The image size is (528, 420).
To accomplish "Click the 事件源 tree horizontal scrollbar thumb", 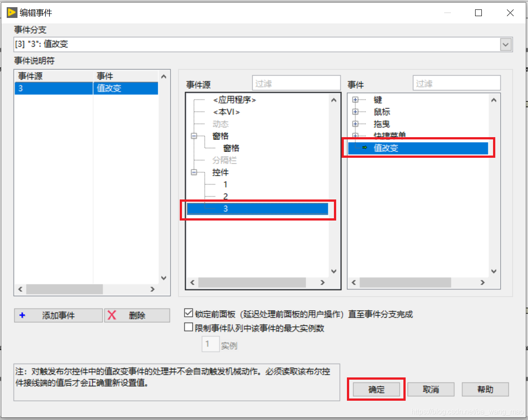I will (x=252, y=282).
